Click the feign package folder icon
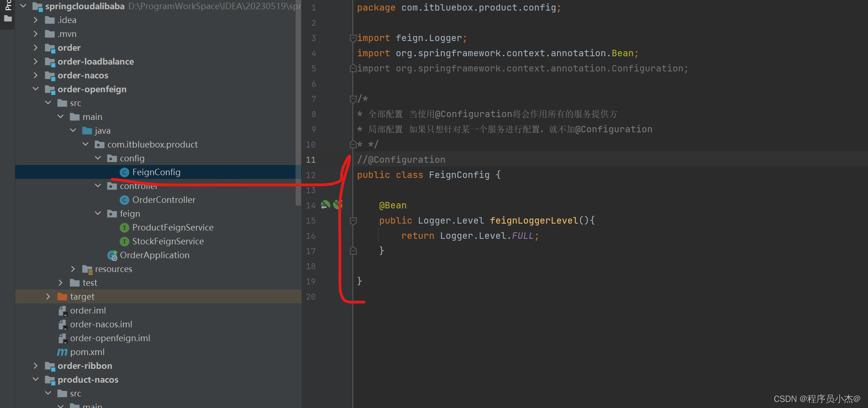This screenshot has width=868, height=408. tap(112, 213)
